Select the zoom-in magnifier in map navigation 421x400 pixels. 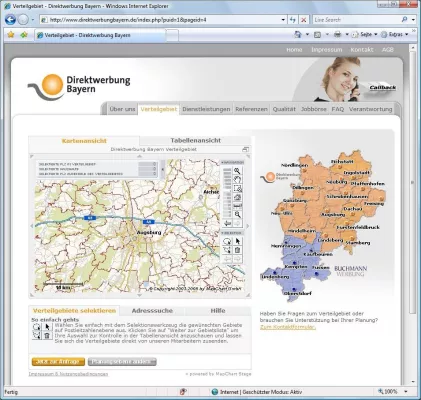(237, 171)
